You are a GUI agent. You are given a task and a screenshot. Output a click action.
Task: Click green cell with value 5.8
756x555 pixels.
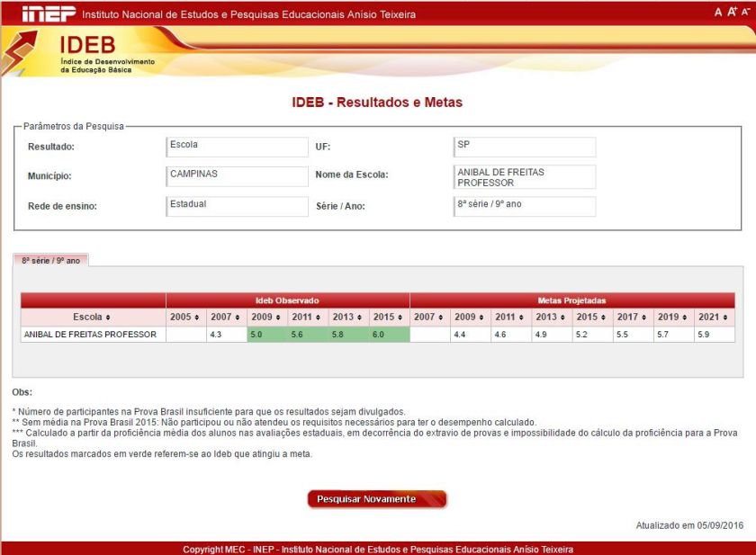point(348,335)
